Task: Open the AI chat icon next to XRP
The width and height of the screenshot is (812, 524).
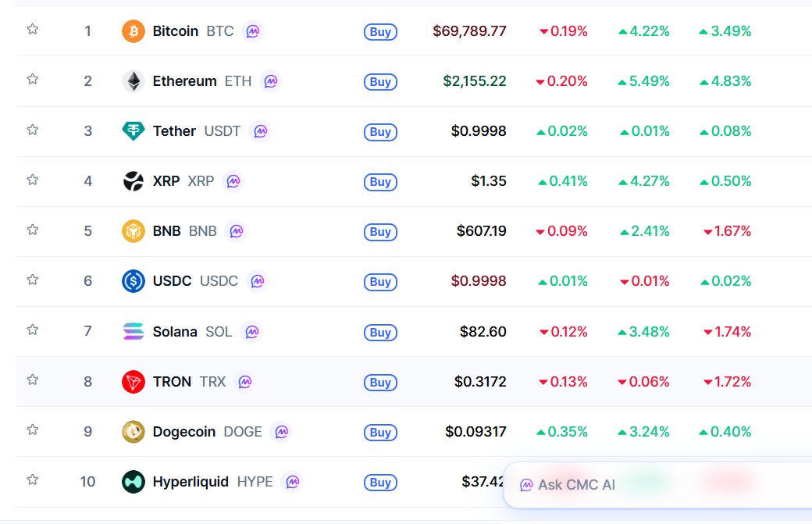Action: pyautogui.click(x=233, y=181)
